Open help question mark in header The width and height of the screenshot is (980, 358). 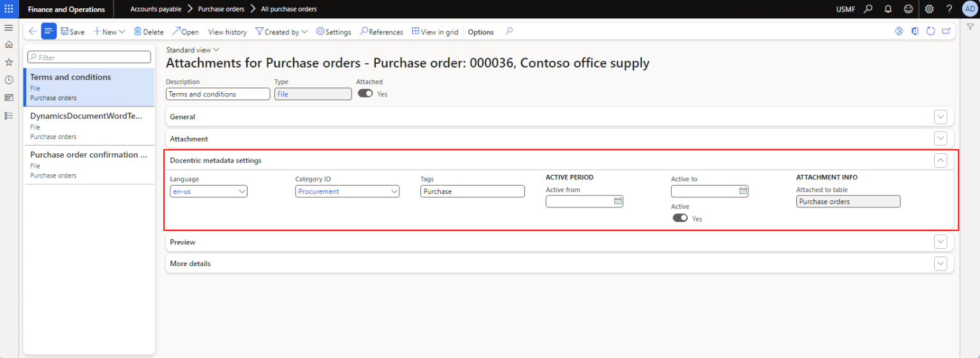coord(949,9)
